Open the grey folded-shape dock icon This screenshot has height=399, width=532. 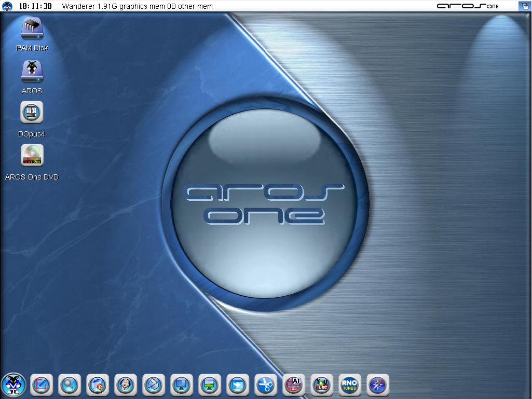154,385
